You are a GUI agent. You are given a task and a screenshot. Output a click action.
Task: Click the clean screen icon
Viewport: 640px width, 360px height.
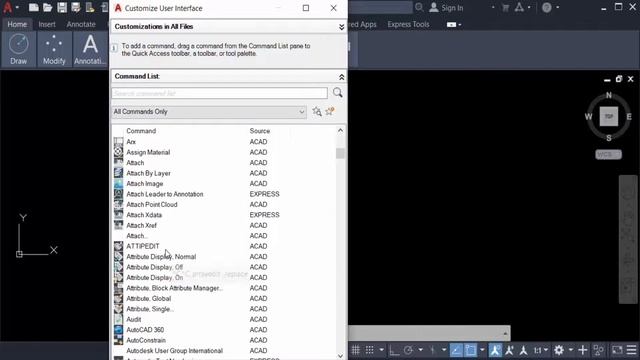click(x=617, y=350)
